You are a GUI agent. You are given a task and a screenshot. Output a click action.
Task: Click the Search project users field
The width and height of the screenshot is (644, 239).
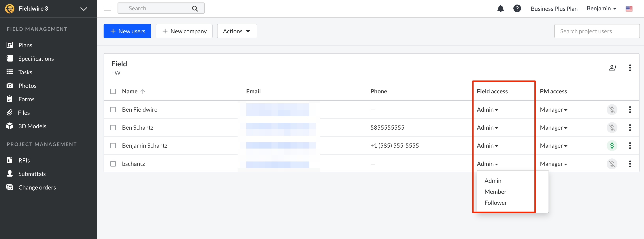pos(596,31)
